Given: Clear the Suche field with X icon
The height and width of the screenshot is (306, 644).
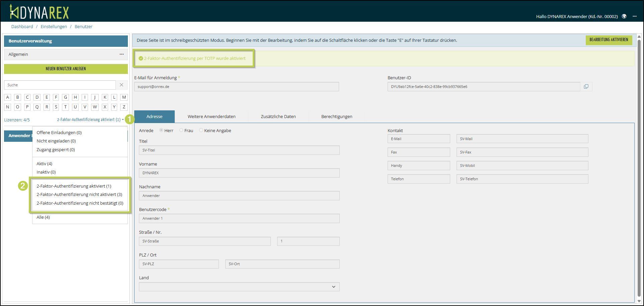Looking at the screenshot, I should point(122,85).
